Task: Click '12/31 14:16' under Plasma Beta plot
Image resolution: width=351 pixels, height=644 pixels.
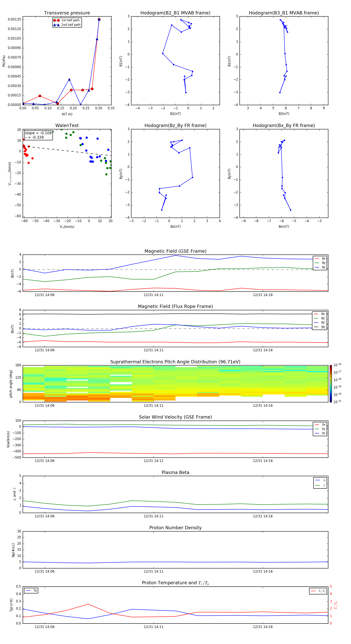Action: (x=262, y=516)
